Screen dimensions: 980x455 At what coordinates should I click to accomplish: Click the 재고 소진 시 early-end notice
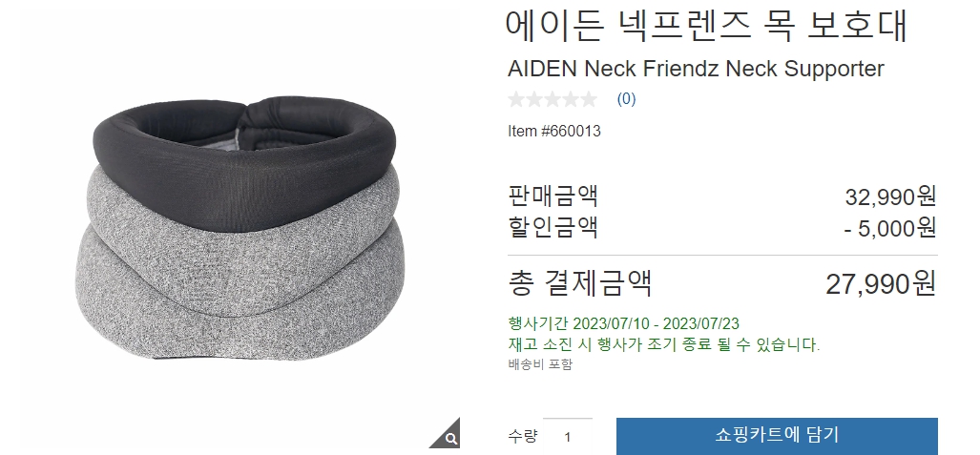[x=664, y=344]
